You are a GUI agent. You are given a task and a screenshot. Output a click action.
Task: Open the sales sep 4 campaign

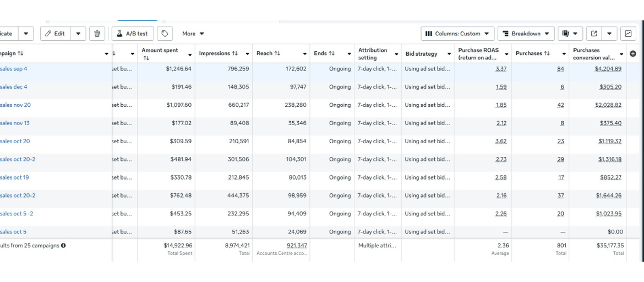[14, 69]
